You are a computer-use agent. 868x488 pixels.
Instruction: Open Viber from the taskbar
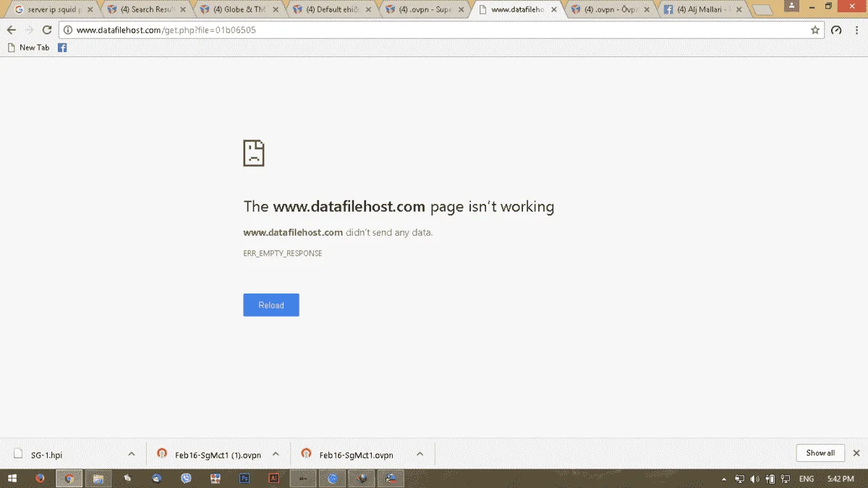(x=186, y=479)
